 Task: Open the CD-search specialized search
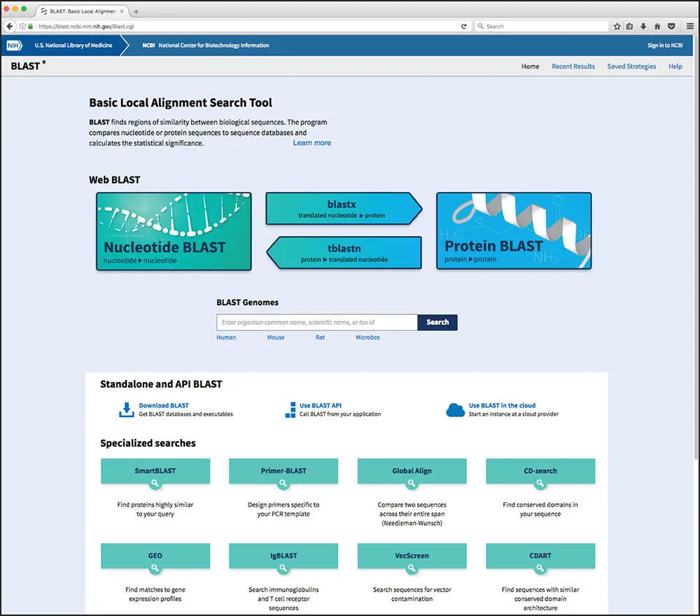coord(540,471)
